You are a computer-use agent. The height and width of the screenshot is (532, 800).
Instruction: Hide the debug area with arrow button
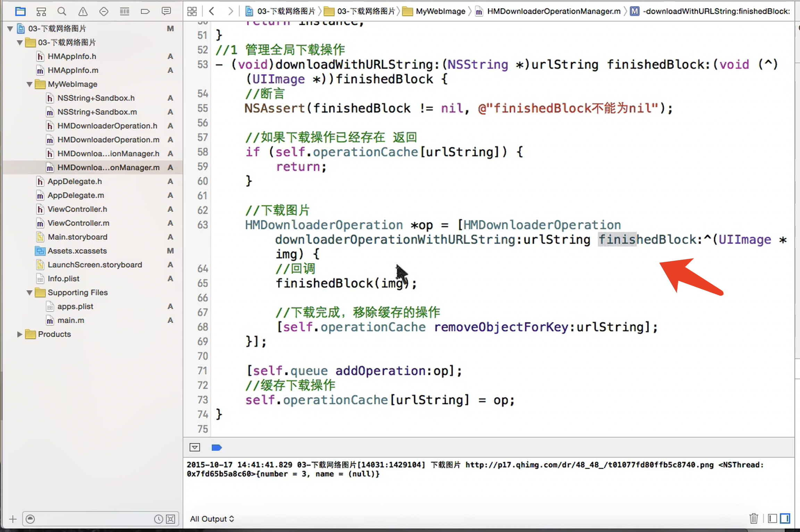point(195,448)
